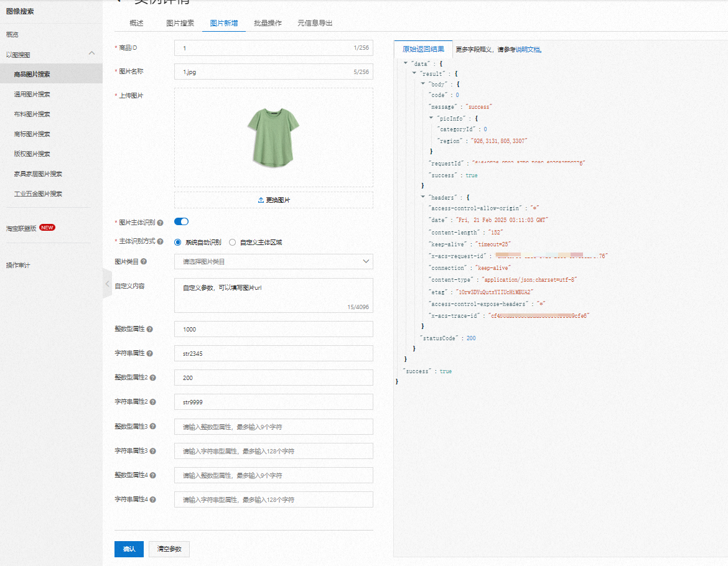
Task: Click the "region" value in JSON
Action: (x=499, y=141)
